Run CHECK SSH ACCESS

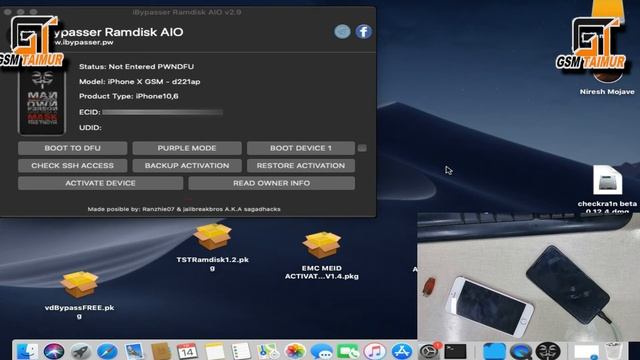(73, 166)
